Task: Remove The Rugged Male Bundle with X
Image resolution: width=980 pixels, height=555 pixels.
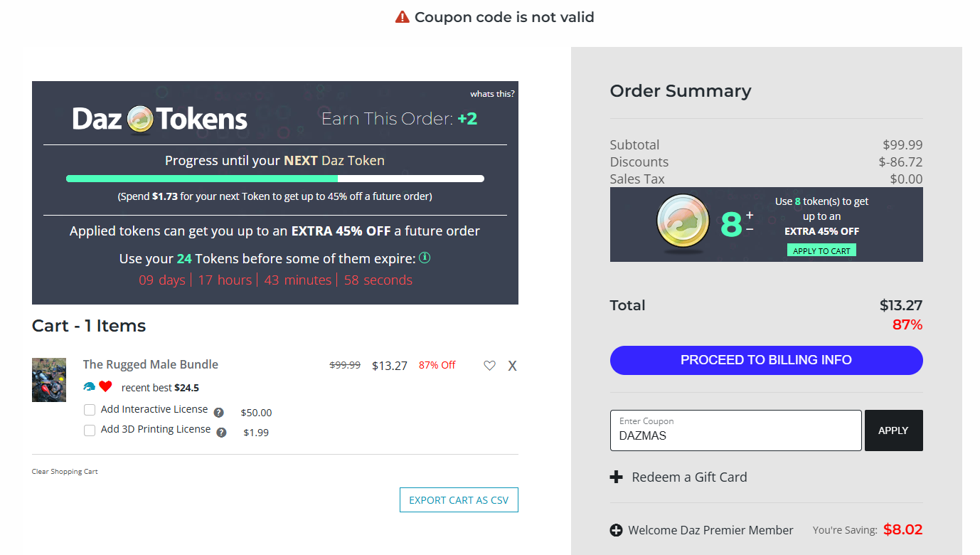Action: [512, 366]
